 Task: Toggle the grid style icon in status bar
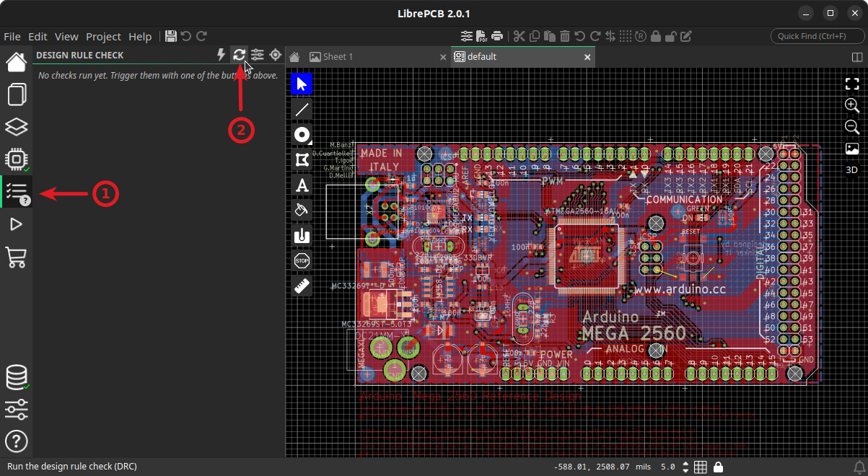(701, 467)
